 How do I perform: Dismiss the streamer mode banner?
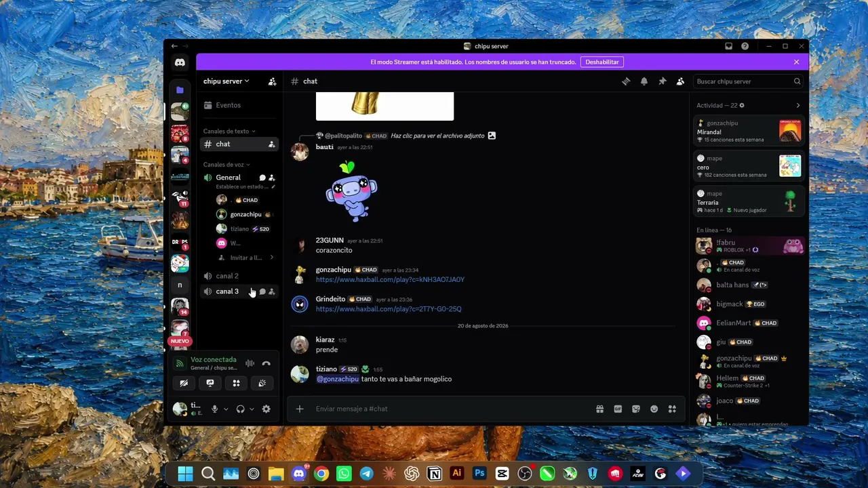(x=796, y=62)
